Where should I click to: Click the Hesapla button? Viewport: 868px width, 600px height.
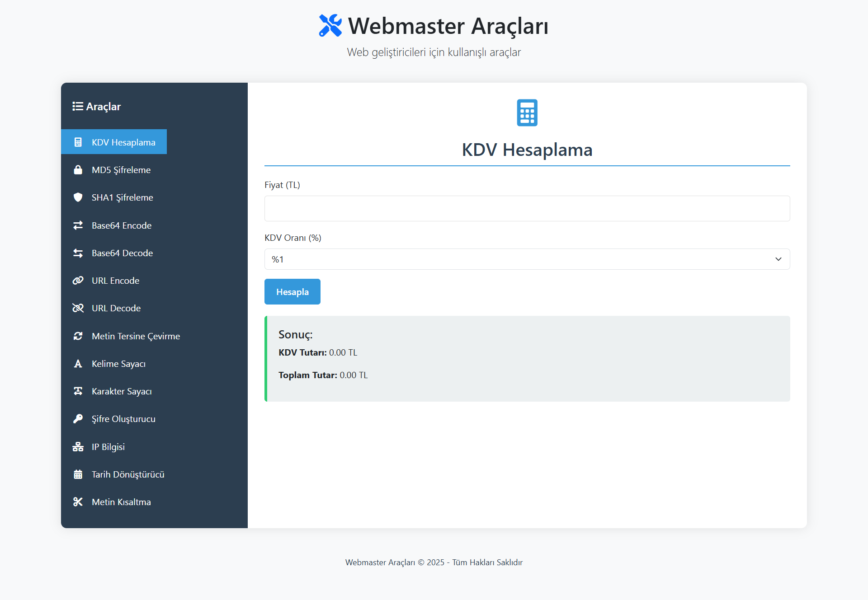(x=292, y=291)
